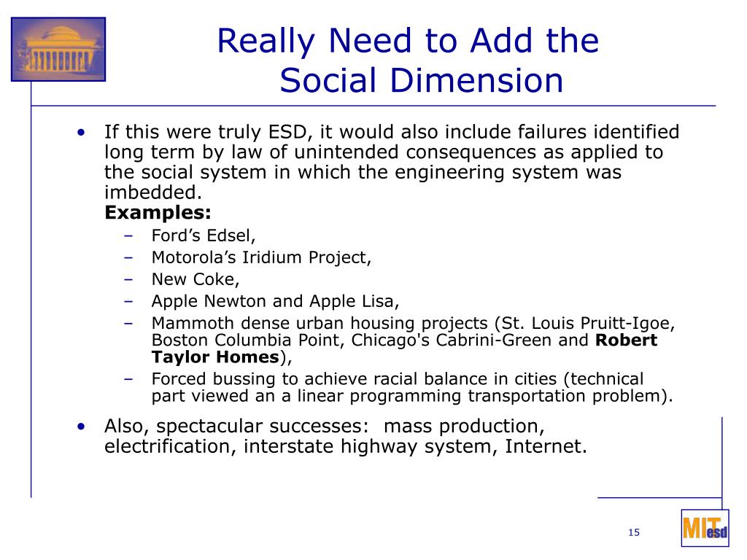Click the title line 'Social Dimension'
The width and height of the screenshot is (747, 560).
[x=422, y=79]
